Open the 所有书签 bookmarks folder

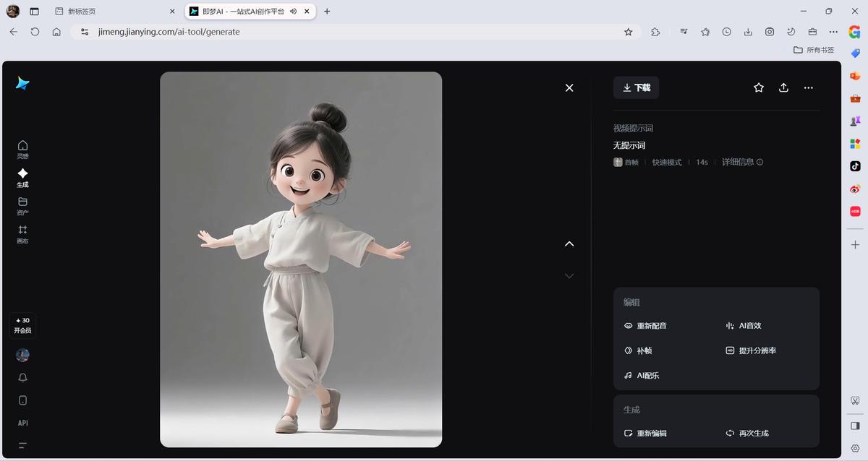(814, 50)
